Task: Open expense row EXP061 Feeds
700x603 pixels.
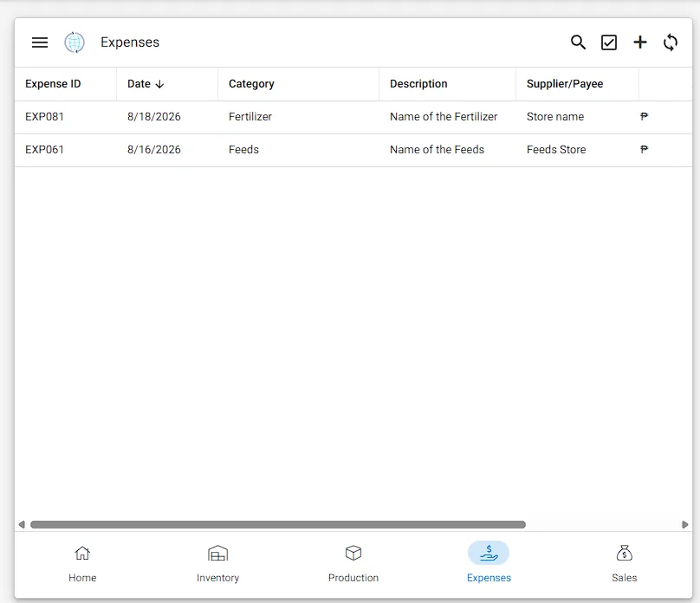Action: 353,150
